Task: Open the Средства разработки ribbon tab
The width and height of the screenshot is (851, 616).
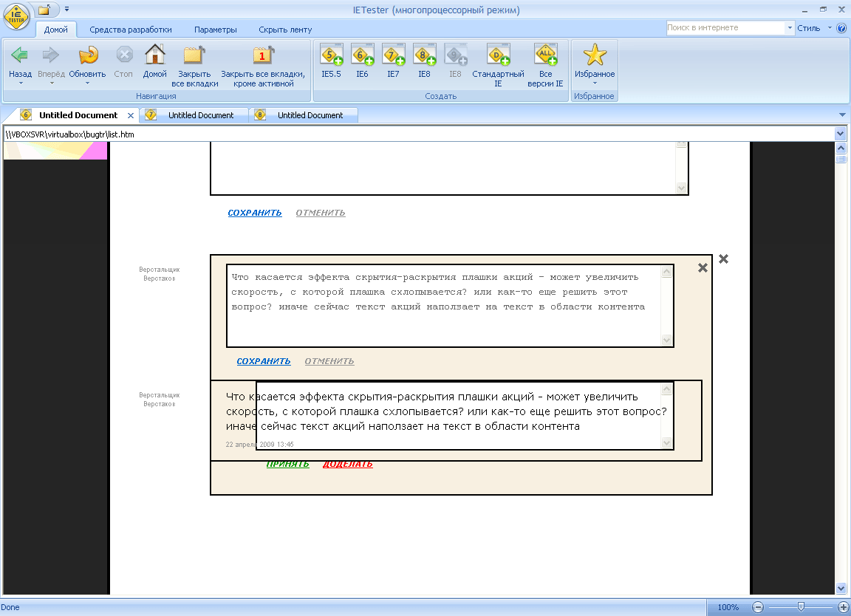Action: (x=130, y=30)
